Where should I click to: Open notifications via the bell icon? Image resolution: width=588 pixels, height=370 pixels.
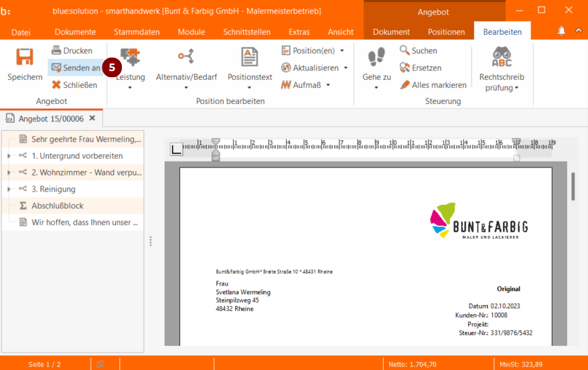(x=561, y=32)
